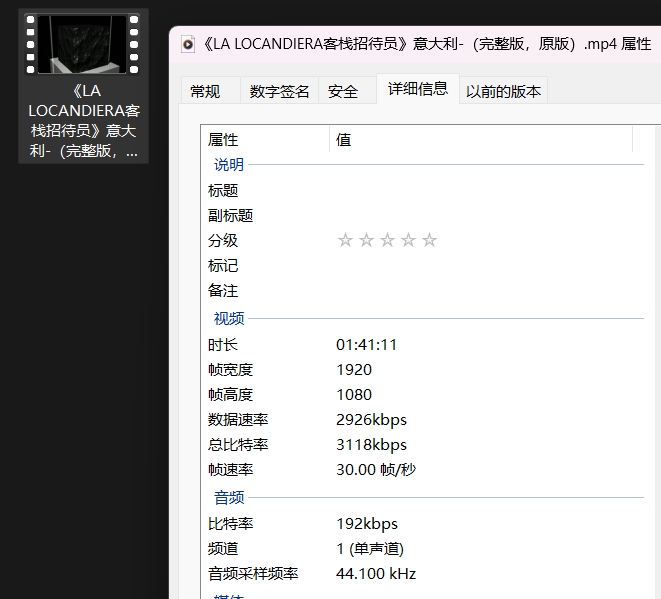This screenshot has width=661, height=599.
Task: Collapse the 音频 section header
Action: click(228, 497)
